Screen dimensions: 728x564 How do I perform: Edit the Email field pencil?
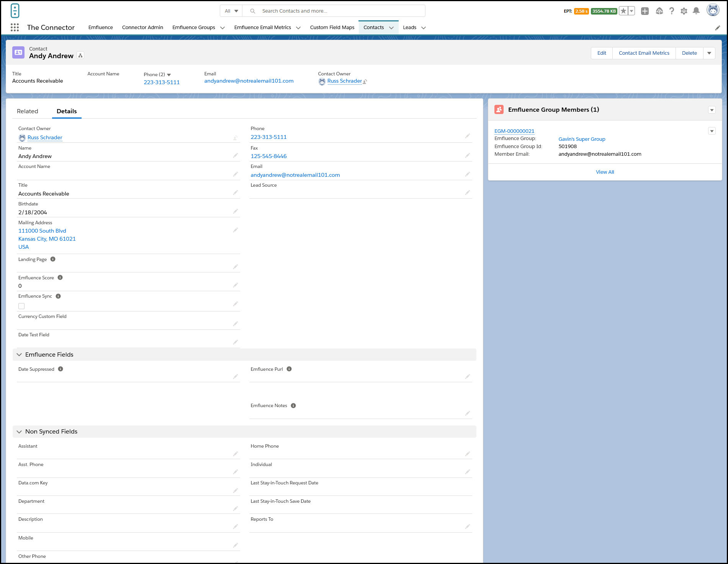[x=468, y=174]
